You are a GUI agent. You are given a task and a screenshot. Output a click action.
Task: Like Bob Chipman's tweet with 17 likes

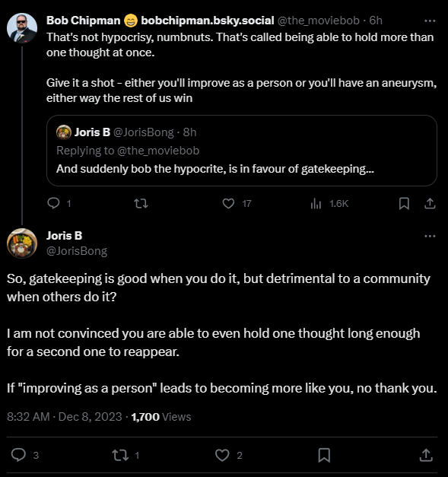(228, 203)
